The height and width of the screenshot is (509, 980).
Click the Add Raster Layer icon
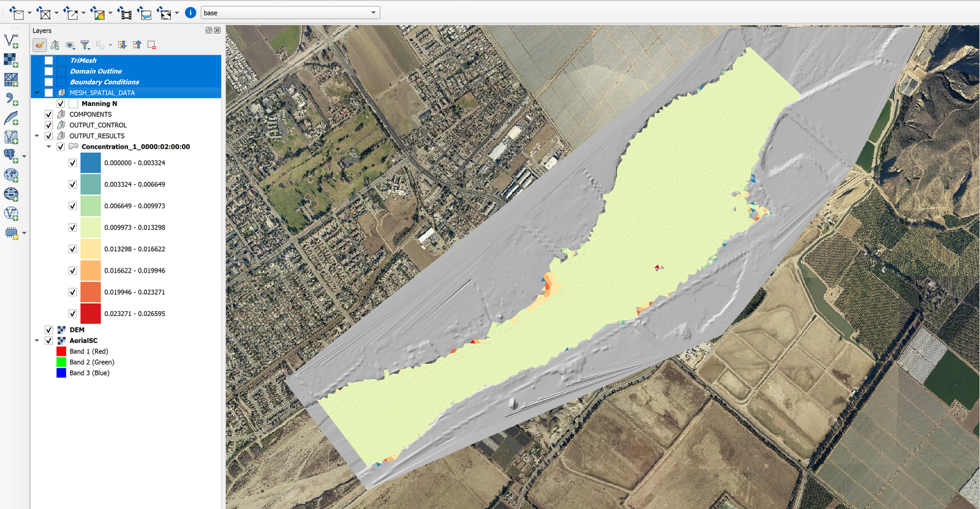point(11,60)
